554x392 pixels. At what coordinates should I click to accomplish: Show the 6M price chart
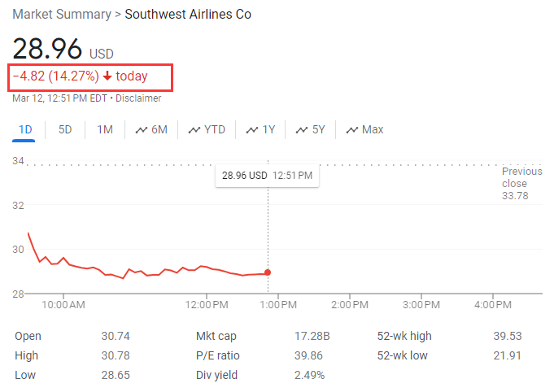(x=151, y=129)
